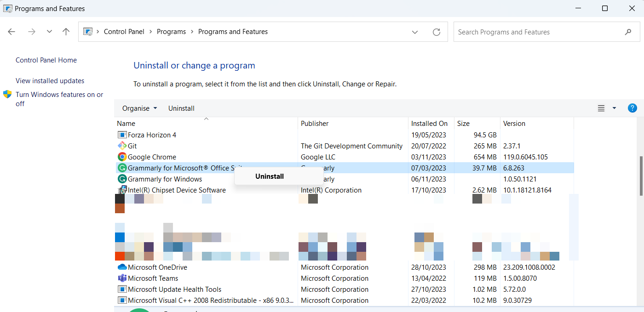Open the Organise dropdown menu
Image resolution: width=644 pixels, height=312 pixels.
point(139,108)
